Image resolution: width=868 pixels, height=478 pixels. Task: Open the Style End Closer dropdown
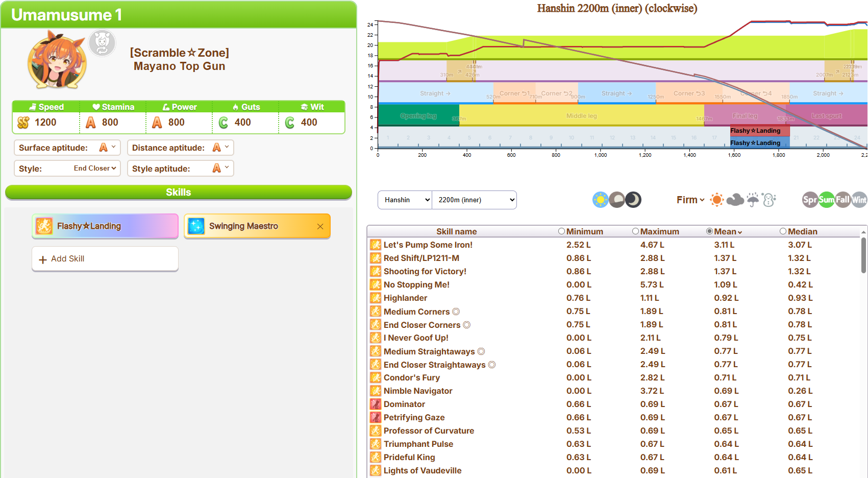(x=94, y=169)
